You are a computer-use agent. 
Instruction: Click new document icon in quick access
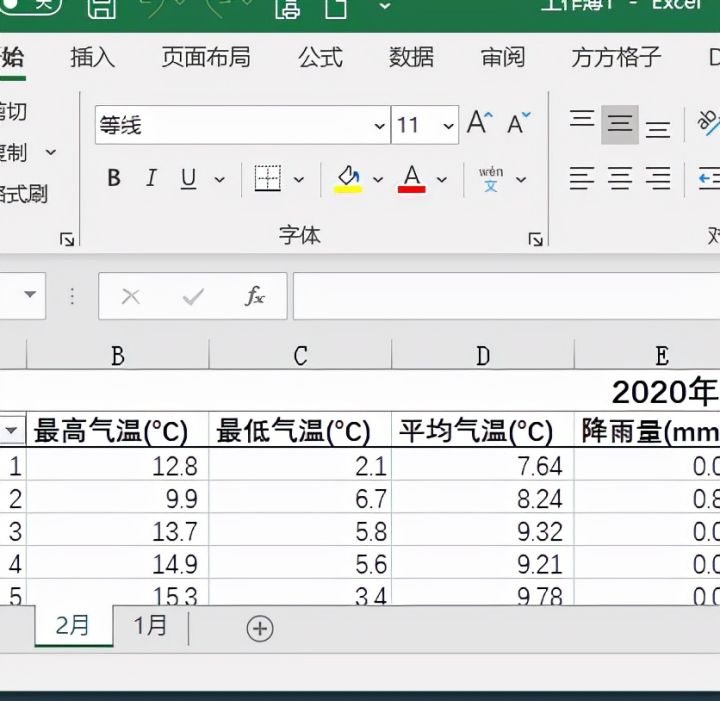336,8
